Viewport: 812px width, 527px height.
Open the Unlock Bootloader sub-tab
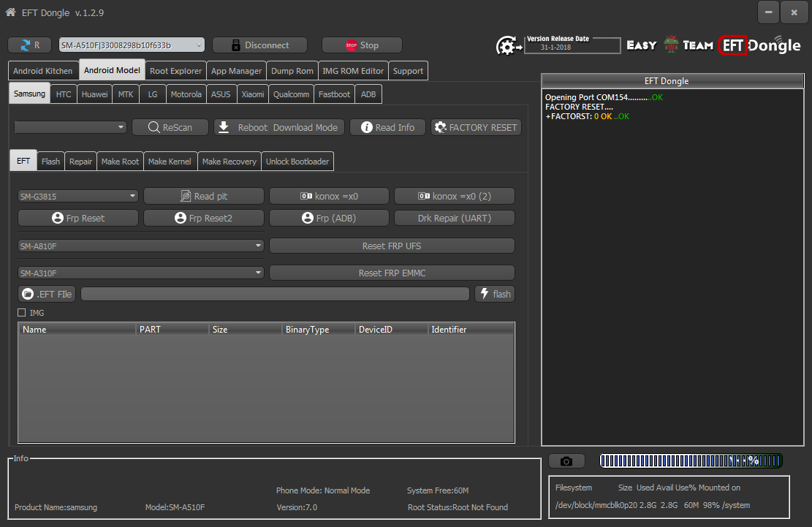click(297, 162)
